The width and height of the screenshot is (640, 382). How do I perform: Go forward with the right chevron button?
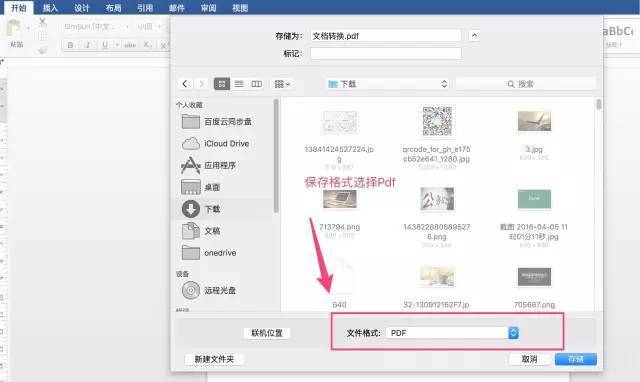(x=202, y=84)
